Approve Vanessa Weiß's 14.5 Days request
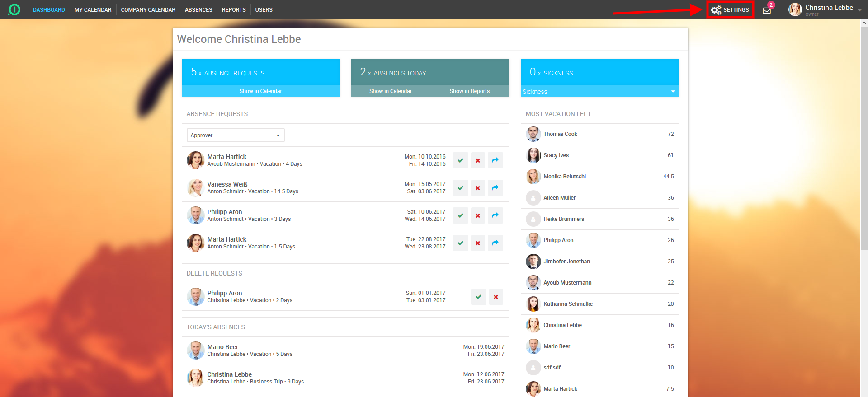This screenshot has width=868, height=397. pos(460,188)
